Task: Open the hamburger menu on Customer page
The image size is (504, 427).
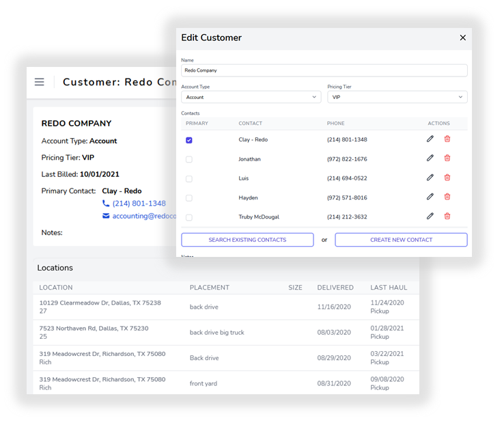Action: click(x=39, y=82)
